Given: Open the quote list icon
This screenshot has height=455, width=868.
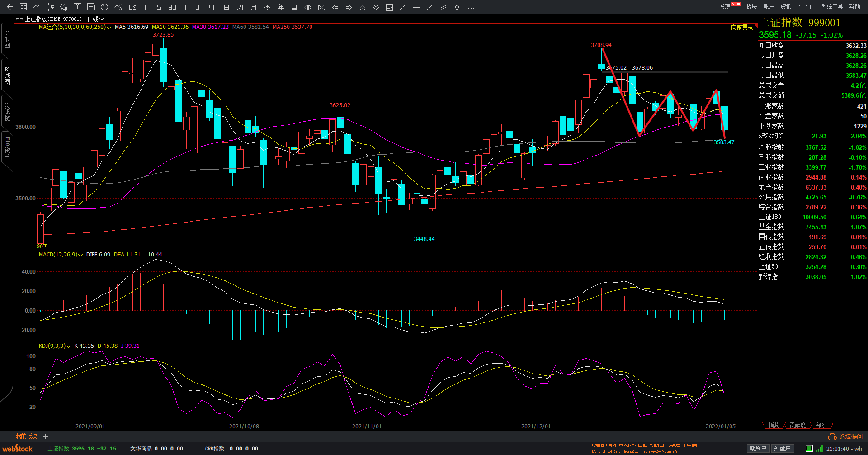Looking at the screenshot, I should tap(24, 7).
